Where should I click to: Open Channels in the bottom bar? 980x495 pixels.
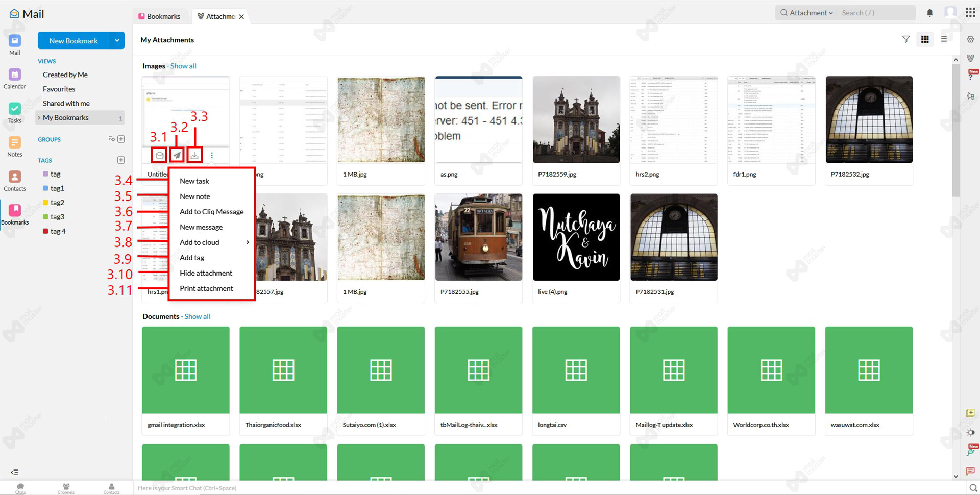[66, 488]
